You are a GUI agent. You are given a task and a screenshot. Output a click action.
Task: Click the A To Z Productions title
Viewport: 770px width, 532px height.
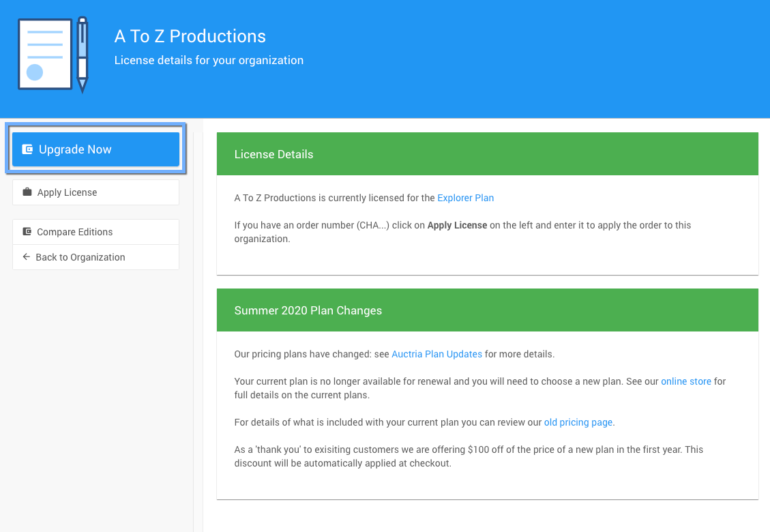(190, 36)
